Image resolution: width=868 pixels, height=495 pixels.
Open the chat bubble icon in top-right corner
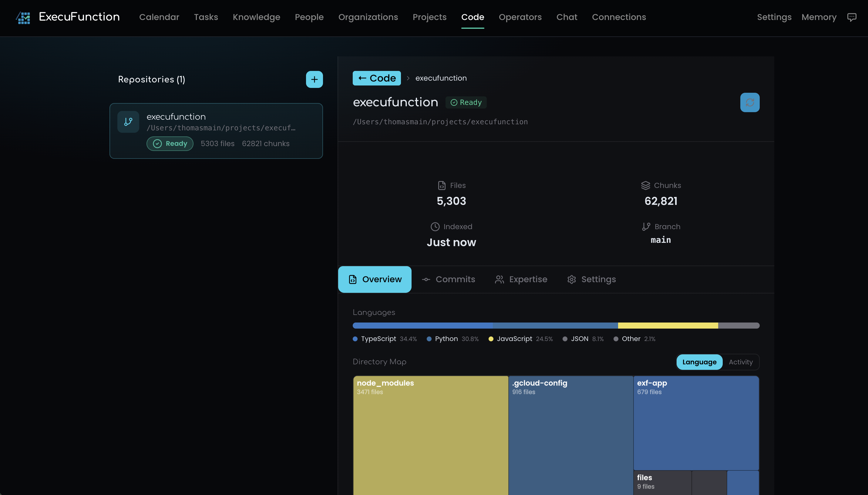click(x=852, y=17)
